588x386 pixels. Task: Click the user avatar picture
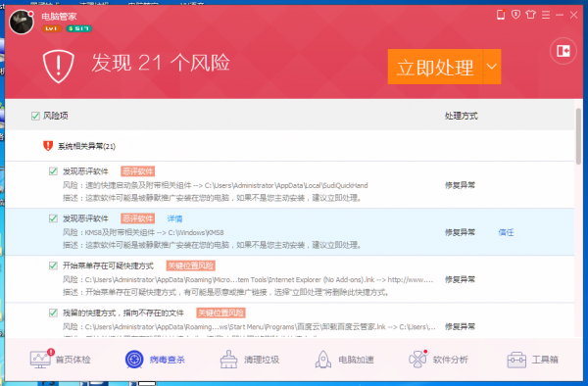point(22,22)
